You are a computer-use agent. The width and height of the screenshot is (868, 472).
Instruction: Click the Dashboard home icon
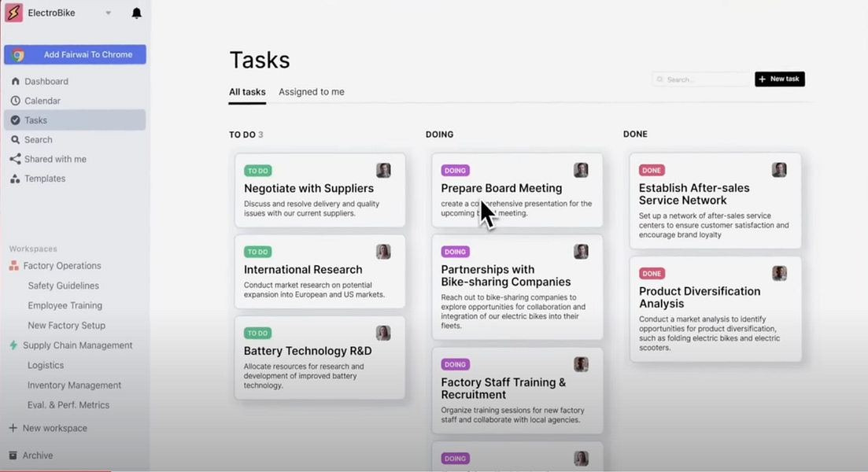coord(16,81)
